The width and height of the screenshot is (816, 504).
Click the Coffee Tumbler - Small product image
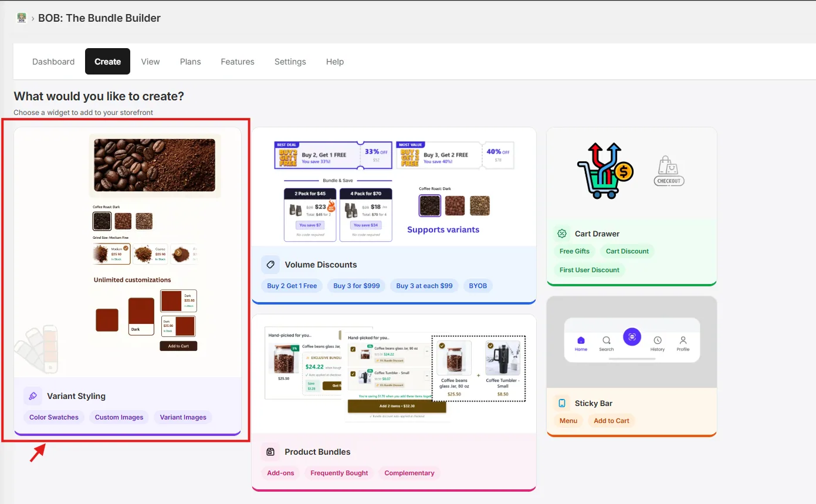pyautogui.click(x=503, y=358)
